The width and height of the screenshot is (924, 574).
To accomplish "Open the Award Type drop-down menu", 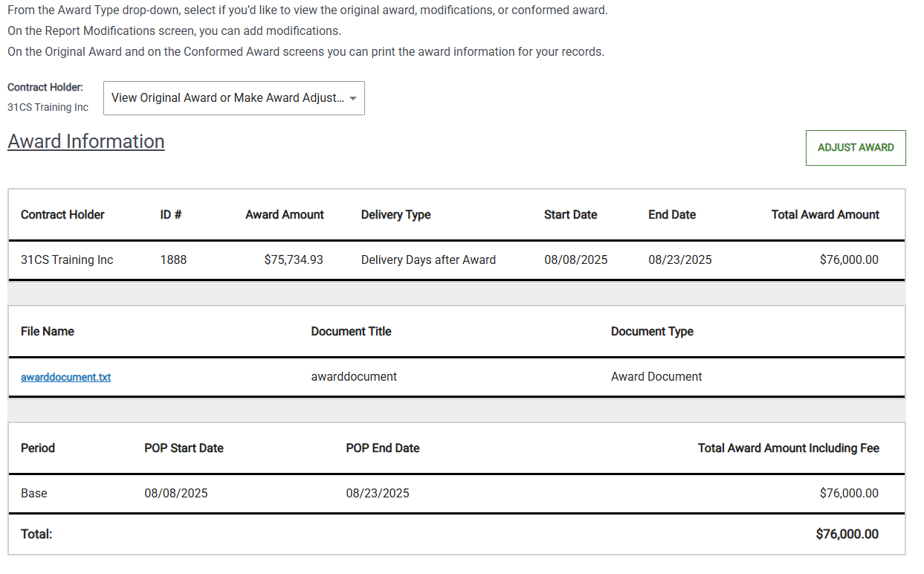I will coord(233,97).
